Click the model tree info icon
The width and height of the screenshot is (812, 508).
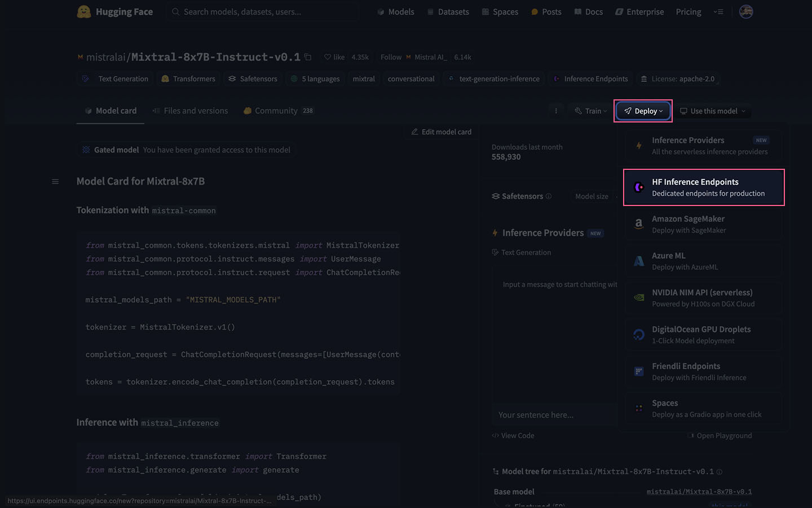pos(720,472)
